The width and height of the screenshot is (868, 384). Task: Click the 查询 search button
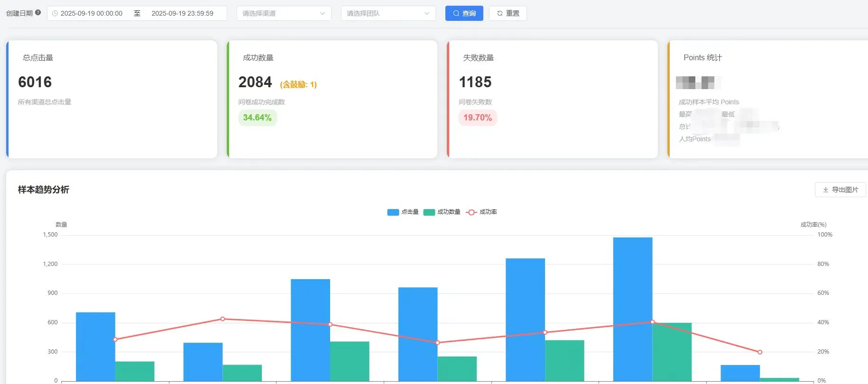(464, 13)
